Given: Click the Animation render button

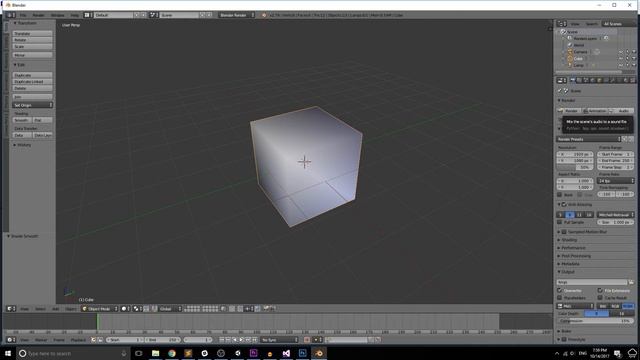Looking at the screenshot, I should 596,111.
